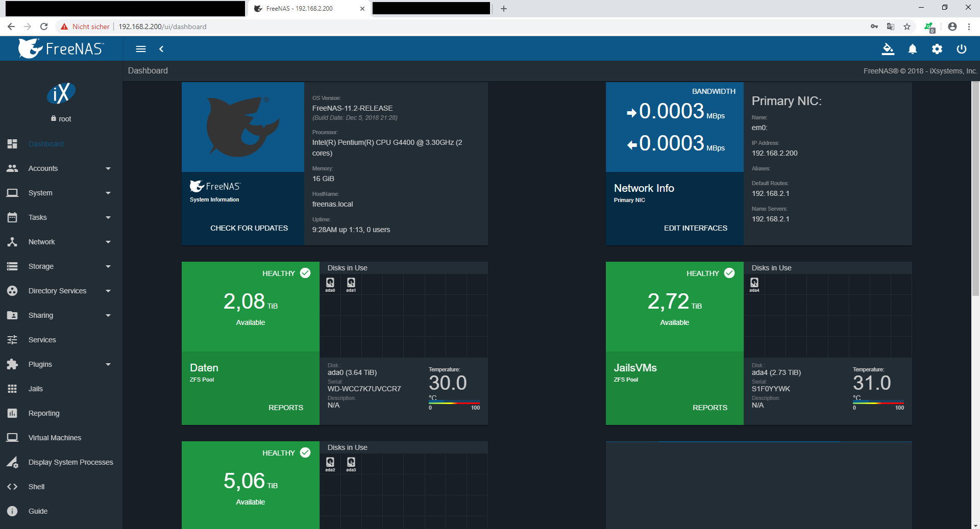Click the Accounts people icon
980x529 pixels.
coord(12,168)
